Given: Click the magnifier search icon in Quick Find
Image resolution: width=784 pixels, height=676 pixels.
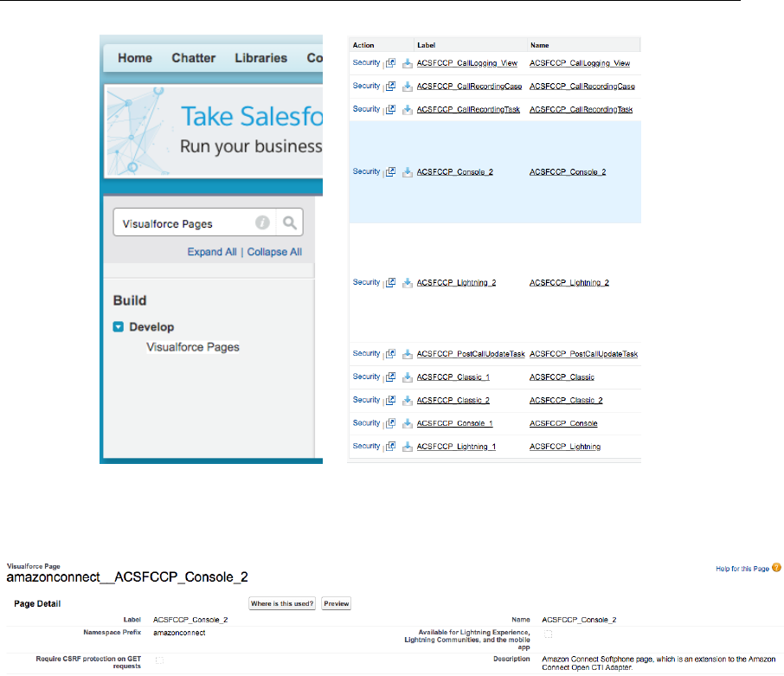Looking at the screenshot, I should point(290,222).
